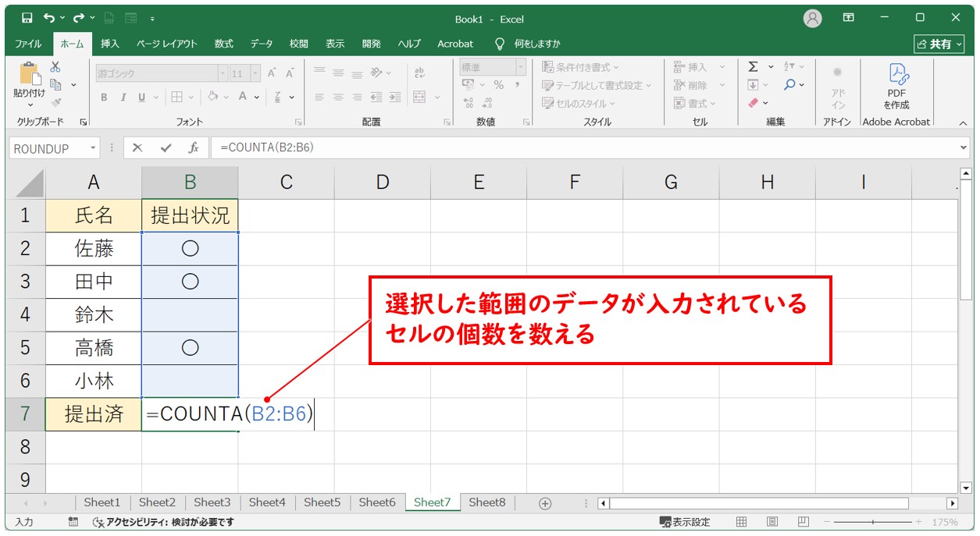Switch to Page Break Preview
The width and height of the screenshot is (980, 536).
802,522
